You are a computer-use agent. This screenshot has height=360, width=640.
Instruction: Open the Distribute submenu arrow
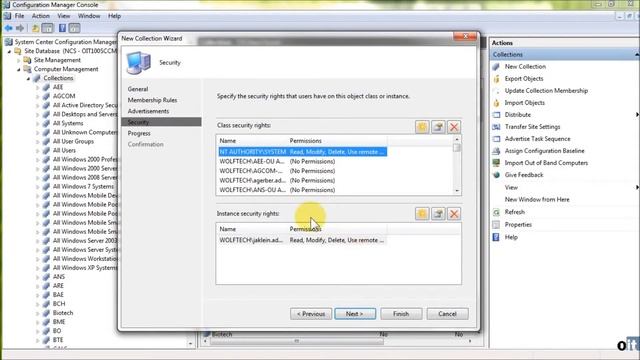point(637,115)
